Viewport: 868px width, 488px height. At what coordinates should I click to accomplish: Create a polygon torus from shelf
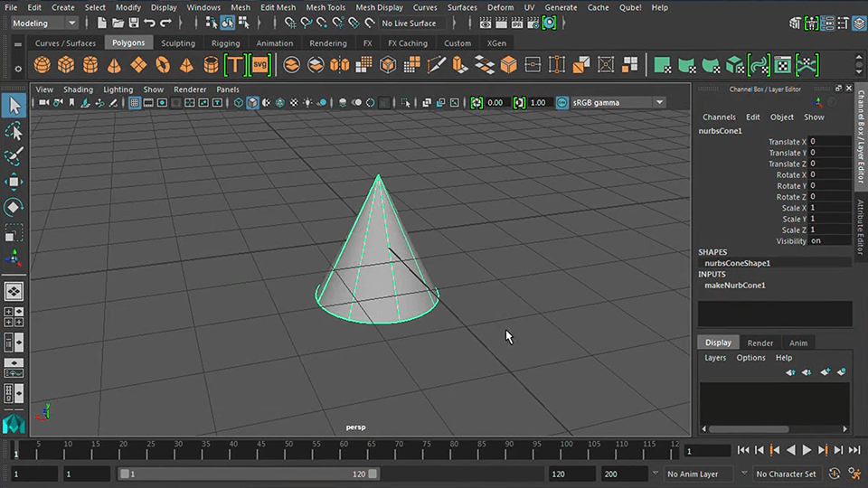(163, 65)
